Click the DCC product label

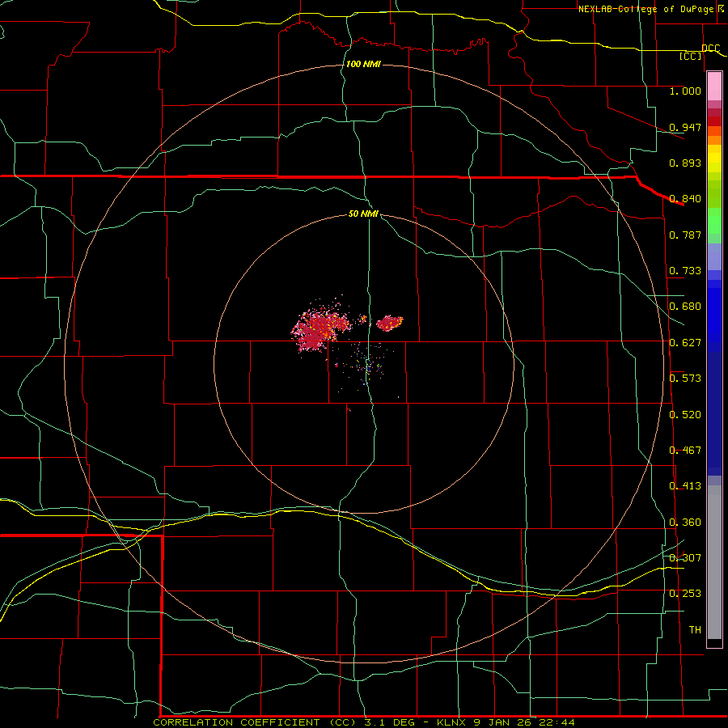click(x=711, y=48)
